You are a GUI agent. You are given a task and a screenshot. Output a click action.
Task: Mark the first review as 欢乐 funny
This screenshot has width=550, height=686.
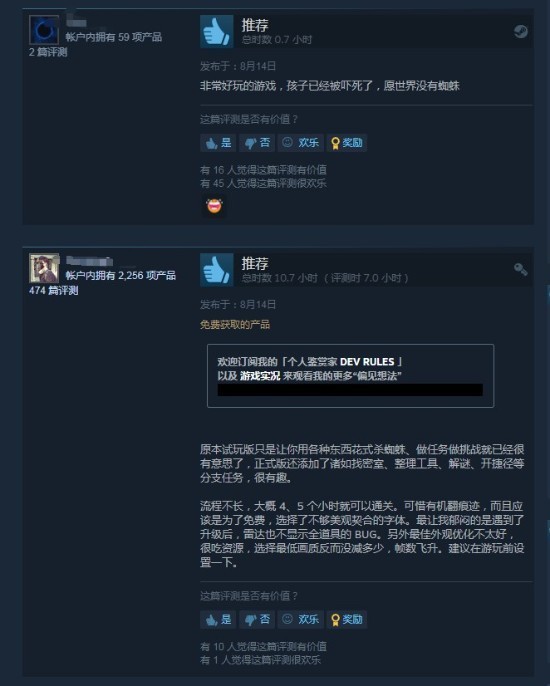pos(301,143)
